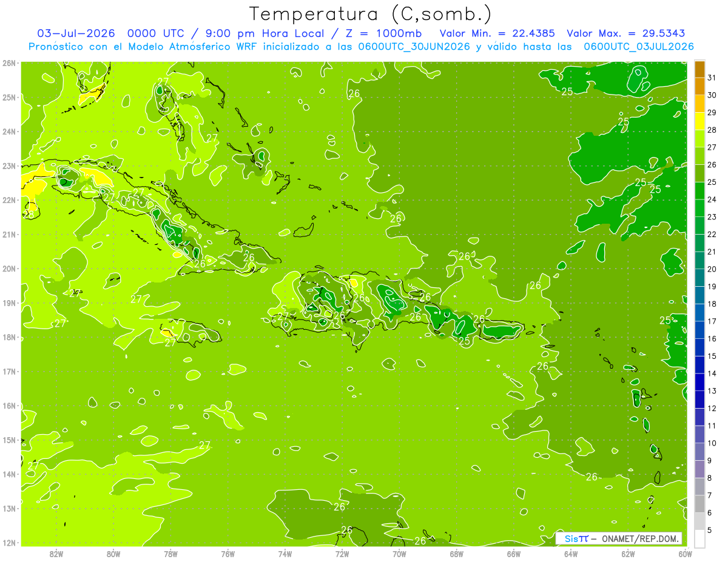Click the '66W' longitude axis label
Screen dimensions: 728x562
pyautogui.click(x=513, y=554)
